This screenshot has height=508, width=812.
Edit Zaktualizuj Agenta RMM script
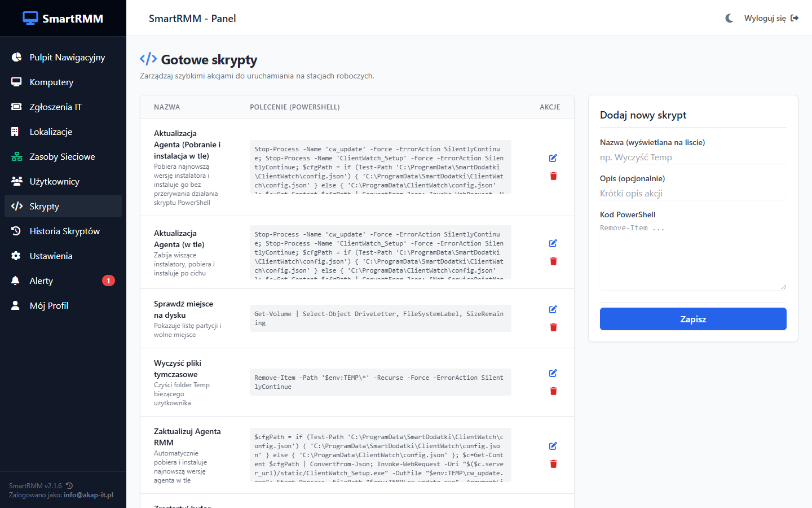(x=553, y=446)
